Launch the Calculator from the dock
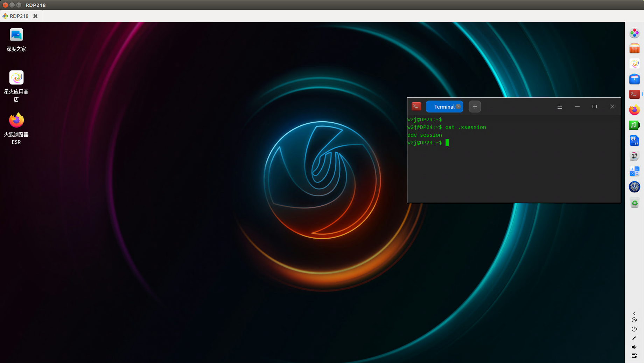644x363 pixels. click(x=634, y=171)
